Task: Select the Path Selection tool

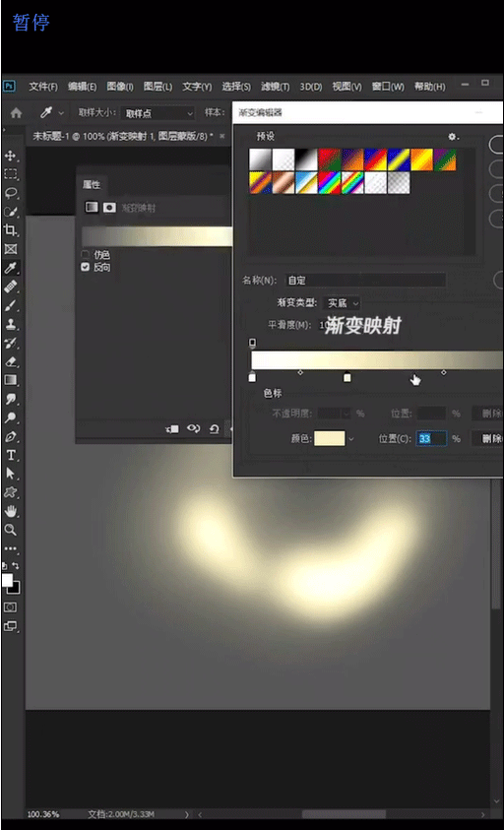Action: coord(10,474)
